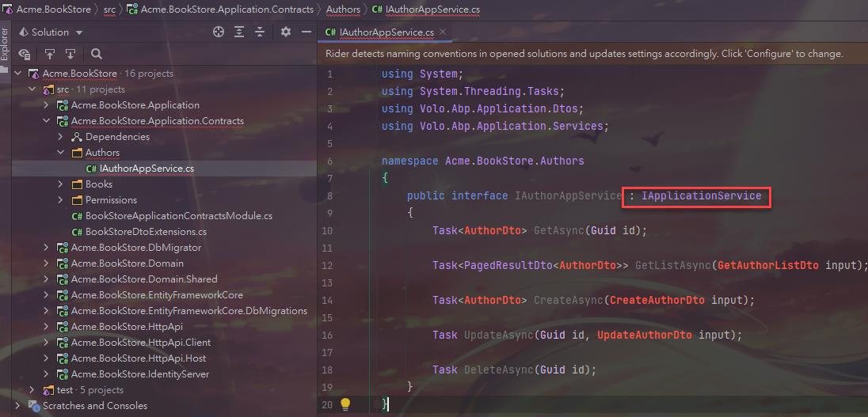Viewport: 868px width, 417px height.
Task: Click the search magnifier icon in Solution toolbar
Action: [x=96, y=54]
